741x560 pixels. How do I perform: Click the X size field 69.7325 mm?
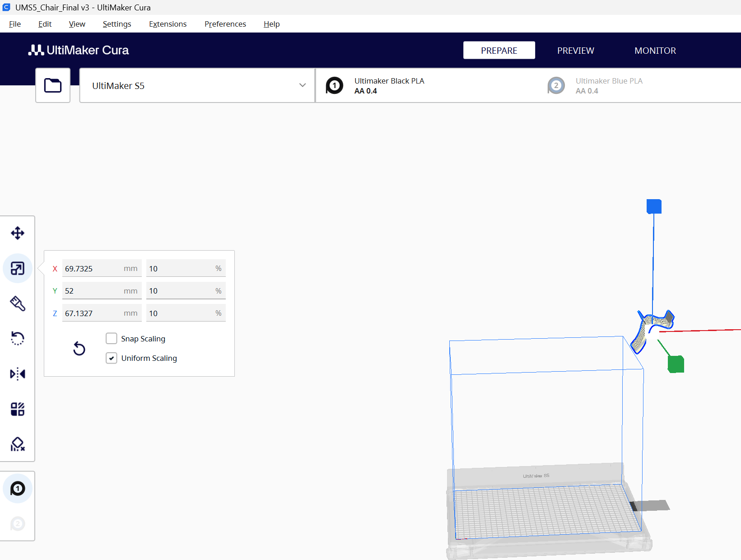(102, 268)
